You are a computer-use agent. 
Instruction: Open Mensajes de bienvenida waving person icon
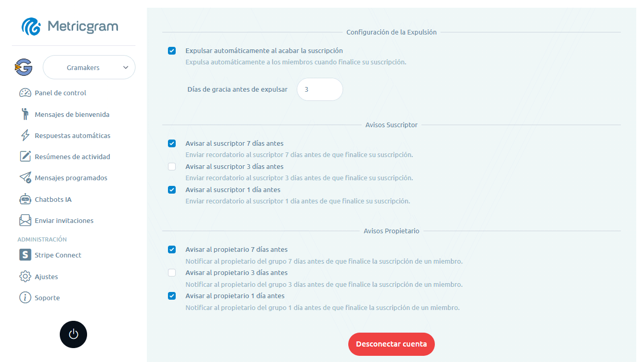point(25,114)
